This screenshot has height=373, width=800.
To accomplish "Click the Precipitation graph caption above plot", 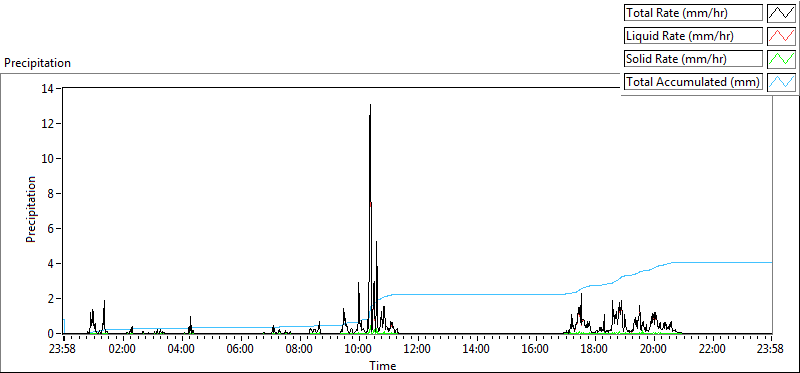I will point(37,63).
